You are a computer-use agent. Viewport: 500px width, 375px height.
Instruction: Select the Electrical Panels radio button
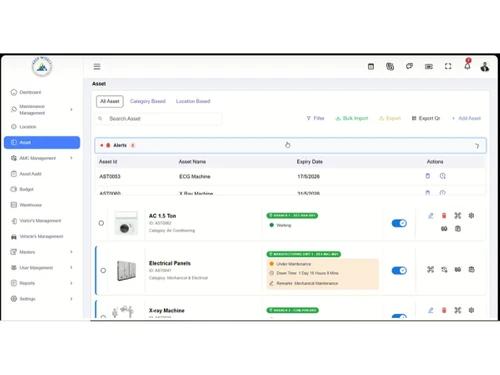point(103,270)
